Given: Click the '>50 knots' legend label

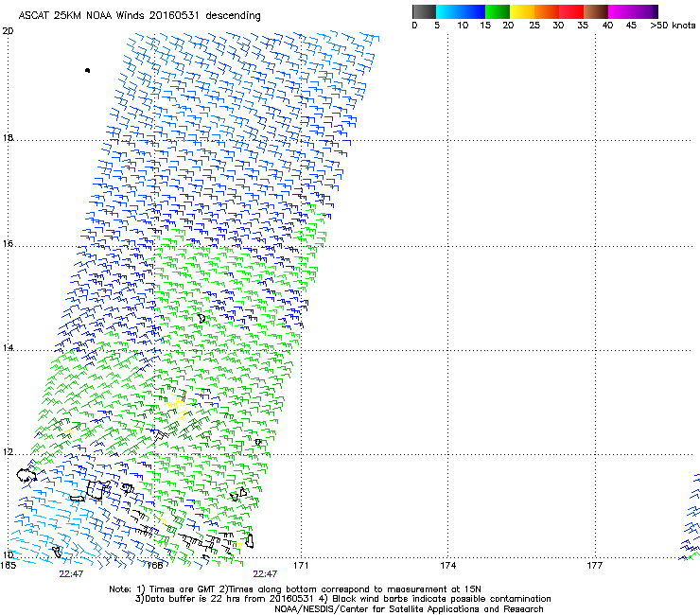Looking at the screenshot, I should click(673, 26).
